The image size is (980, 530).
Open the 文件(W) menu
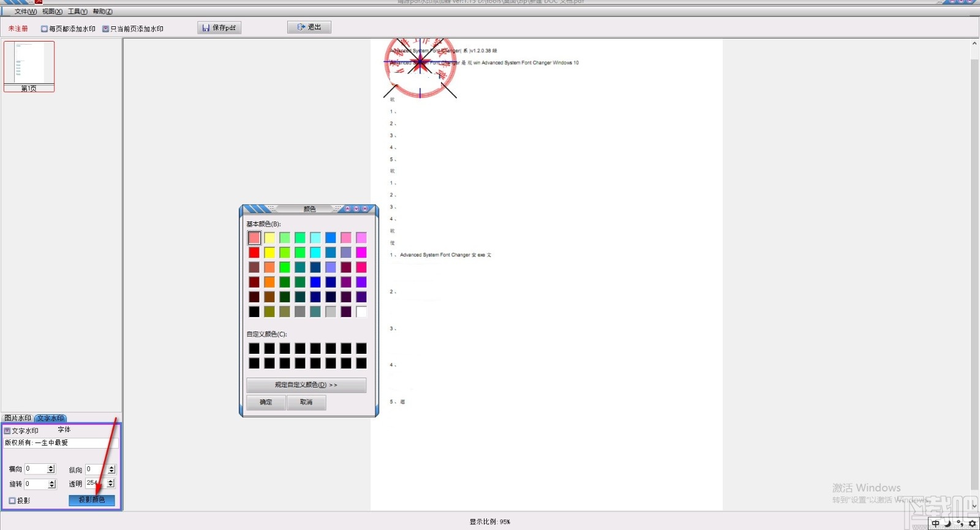(x=25, y=12)
